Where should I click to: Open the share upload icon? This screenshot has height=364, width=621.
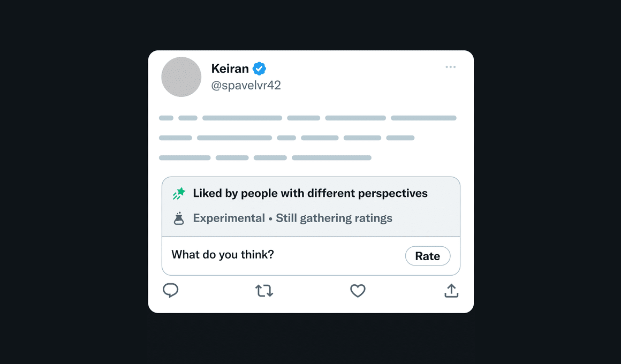point(451,290)
